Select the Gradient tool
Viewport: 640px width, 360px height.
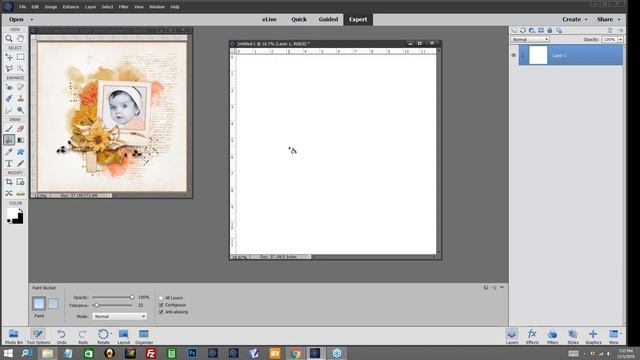(20, 140)
